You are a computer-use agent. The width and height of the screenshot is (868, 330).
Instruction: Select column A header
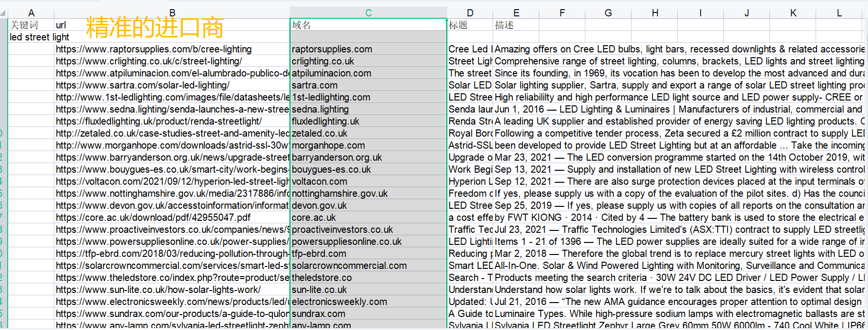coord(31,13)
